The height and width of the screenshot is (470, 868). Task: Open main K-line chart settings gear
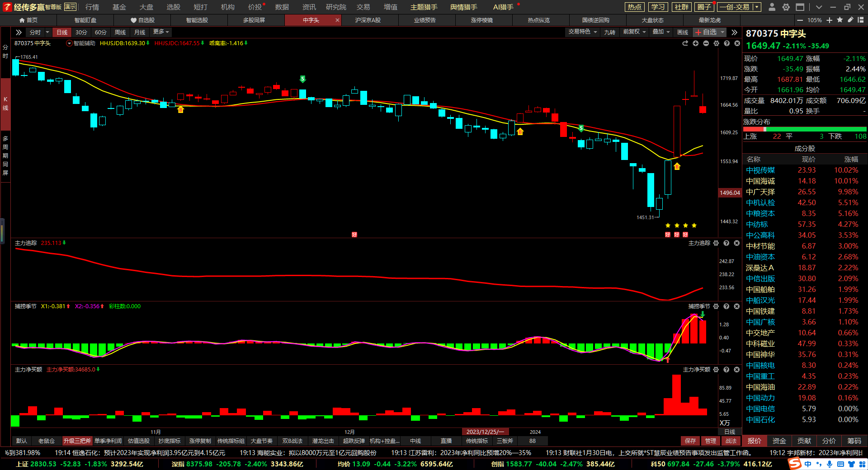point(716,43)
